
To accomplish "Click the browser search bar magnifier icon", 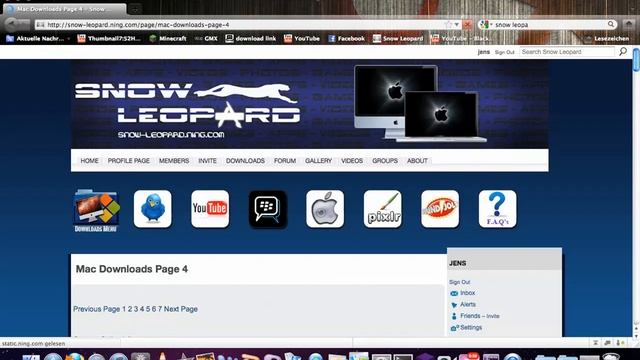I will pyautogui.click(x=611, y=24).
